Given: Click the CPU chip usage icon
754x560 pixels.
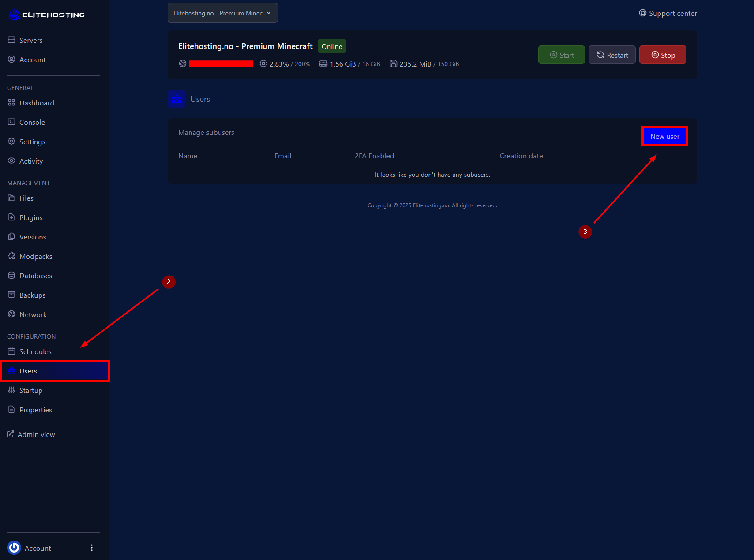Looking at the screenshot, I should coord(263,63).
